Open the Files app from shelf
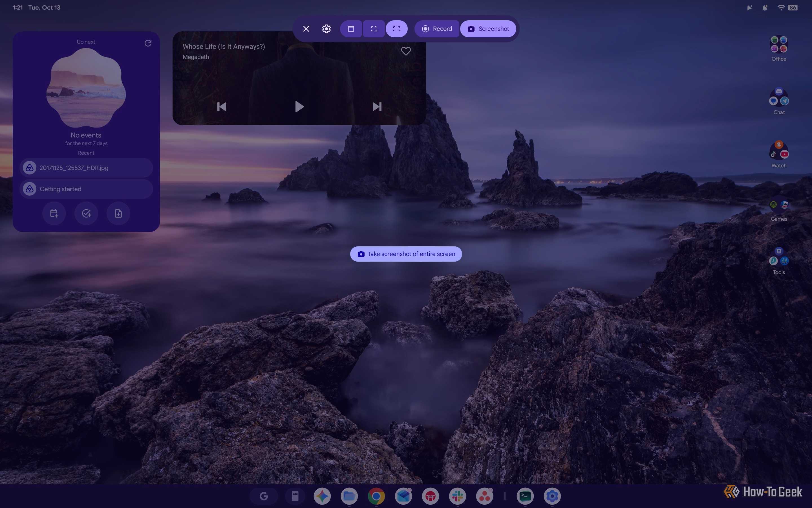 [x=349, y=496]
